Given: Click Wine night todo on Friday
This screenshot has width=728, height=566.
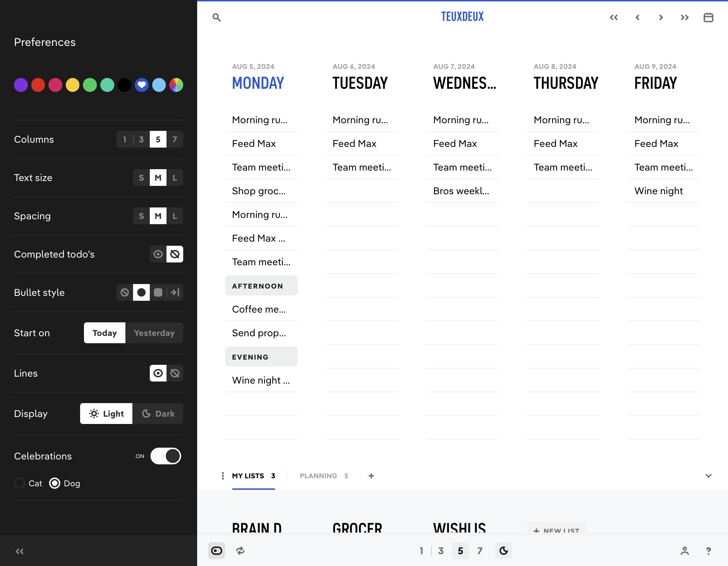Looking at the screenshot, I should click(664, 191).
